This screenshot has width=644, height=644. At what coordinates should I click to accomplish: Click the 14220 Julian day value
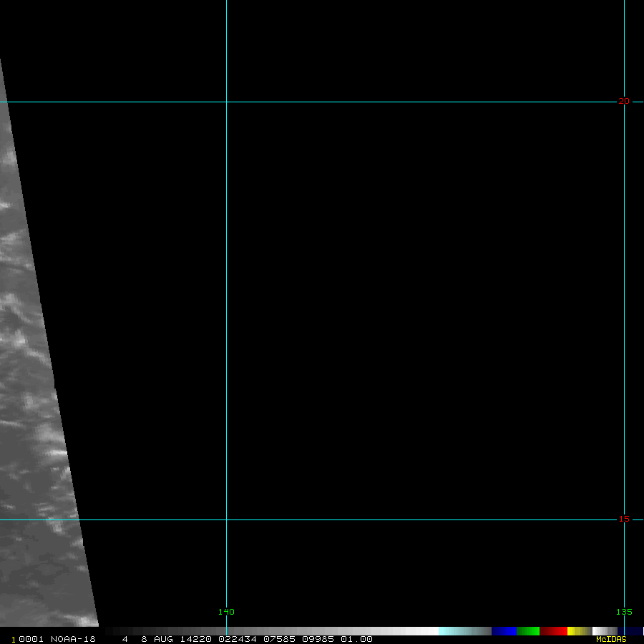(196, 639)
